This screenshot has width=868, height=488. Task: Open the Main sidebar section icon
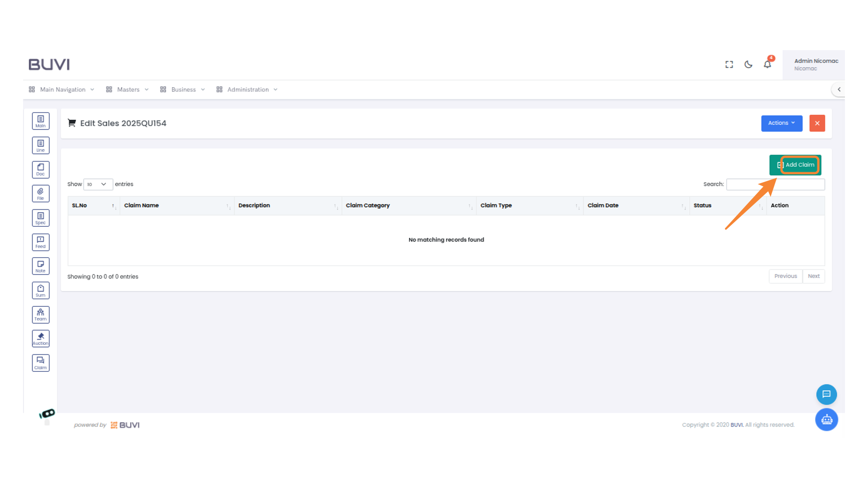[41, 121]
